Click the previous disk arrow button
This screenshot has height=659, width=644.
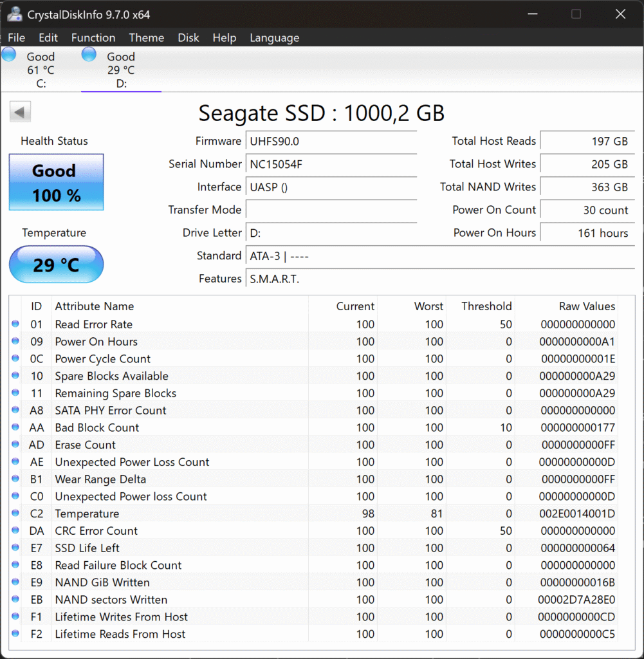click(x=20, y=113)
